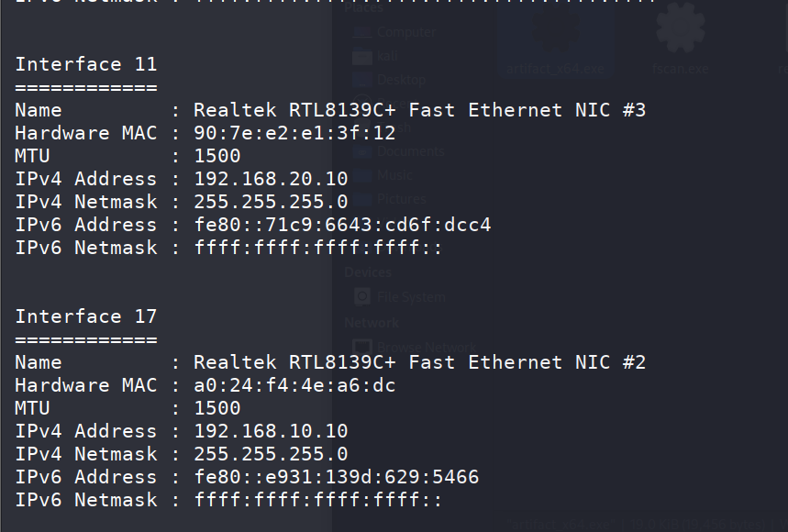Select the kali home folder icon

[x=361, y=56]
